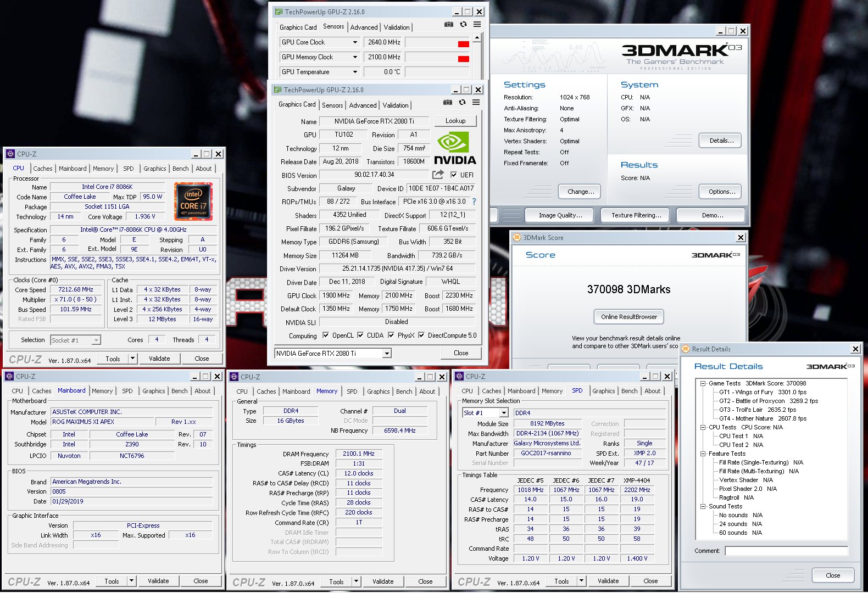This screenshot has height=593, width=868.
Task: Click the refresh icon in GPU-Z Sensors window
Action: [x=463, y=25]
